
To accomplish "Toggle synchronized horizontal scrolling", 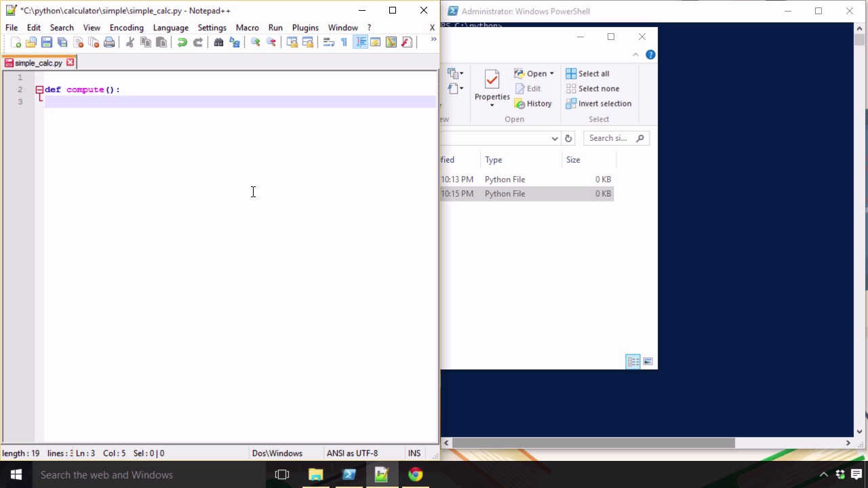I will point(308,42).
